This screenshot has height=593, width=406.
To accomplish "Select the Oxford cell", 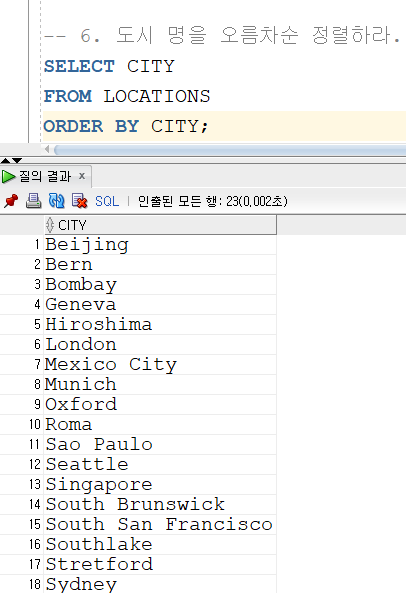I will click(x=160, y=405).
